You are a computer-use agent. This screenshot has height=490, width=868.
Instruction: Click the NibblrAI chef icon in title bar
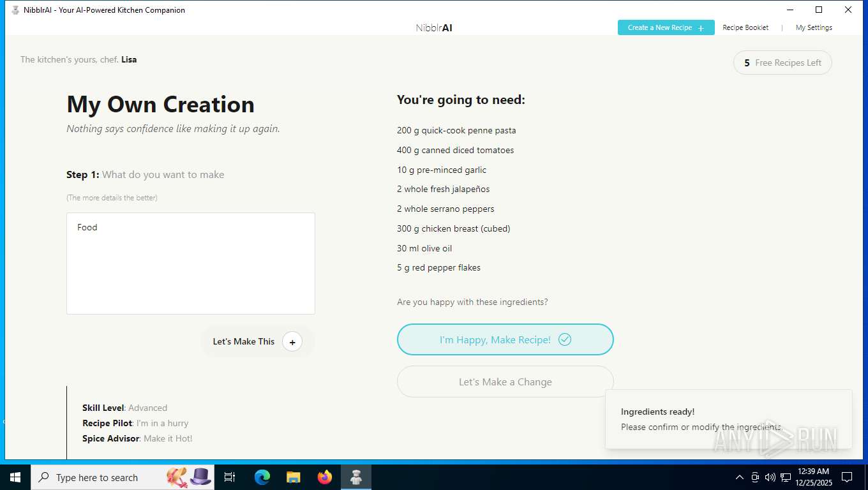(15, 10)
